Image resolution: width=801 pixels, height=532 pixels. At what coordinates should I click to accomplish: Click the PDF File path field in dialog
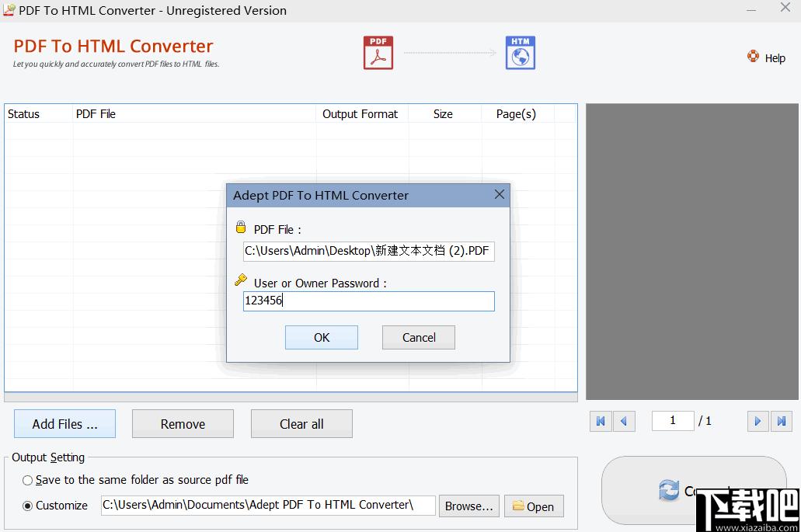pyautogui.click(x=369, y=251)
